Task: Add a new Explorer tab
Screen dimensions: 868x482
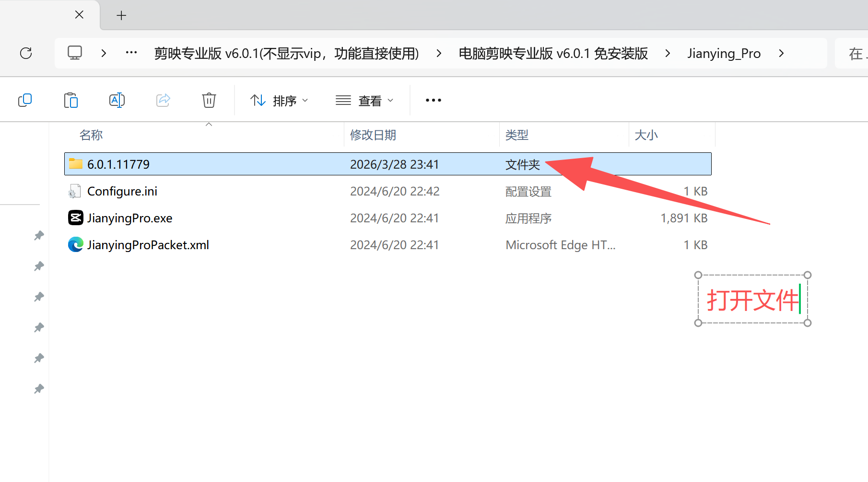Action: click(x=121, y=16)
